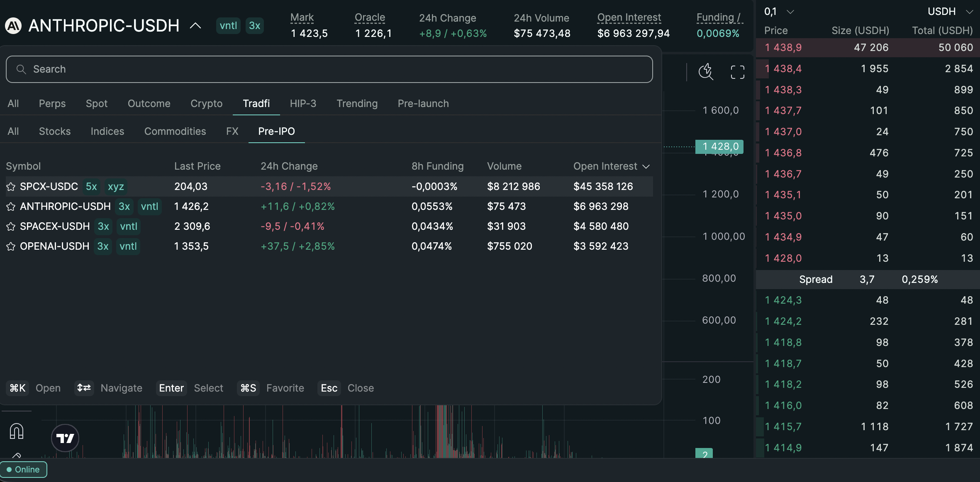Open the Pre-launch tab
The width and height of the screenshot is (980, 482).
[x=423, y=103]
